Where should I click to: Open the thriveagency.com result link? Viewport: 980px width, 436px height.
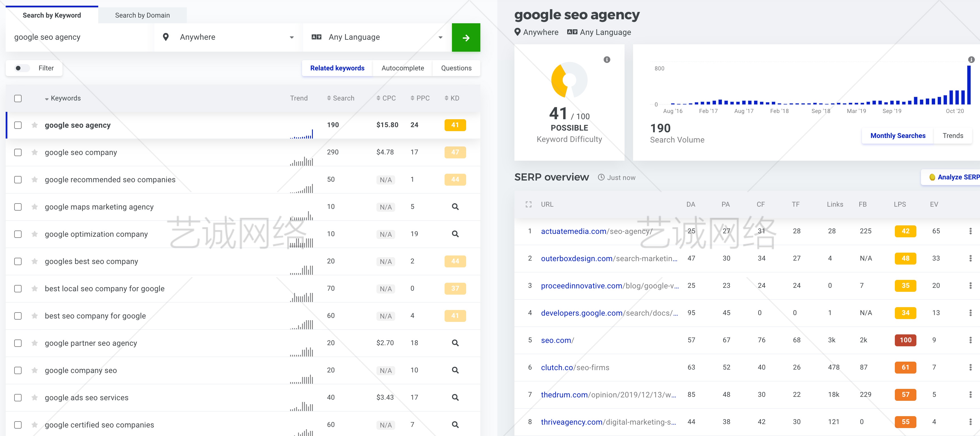tap(609, 422)
